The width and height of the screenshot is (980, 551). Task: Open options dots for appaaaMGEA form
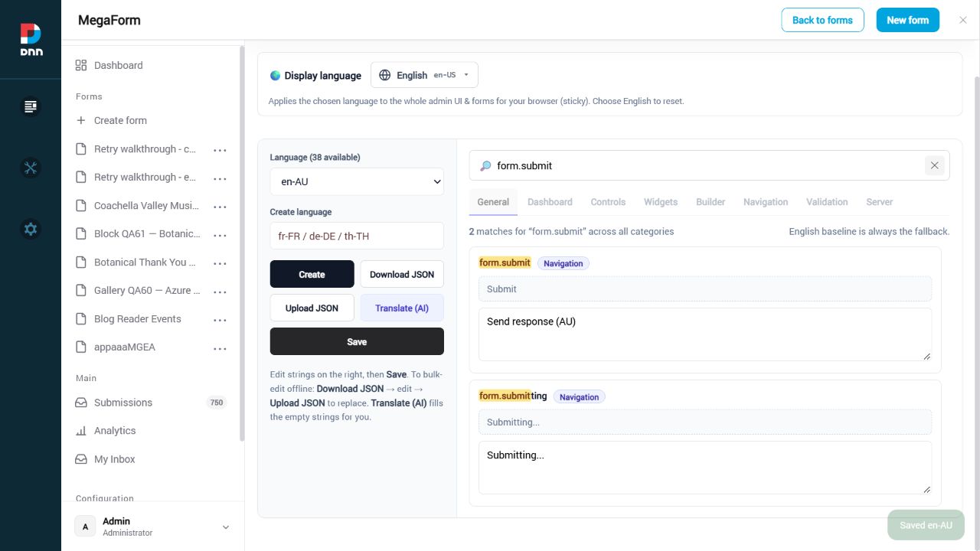(x=220, y=348)
